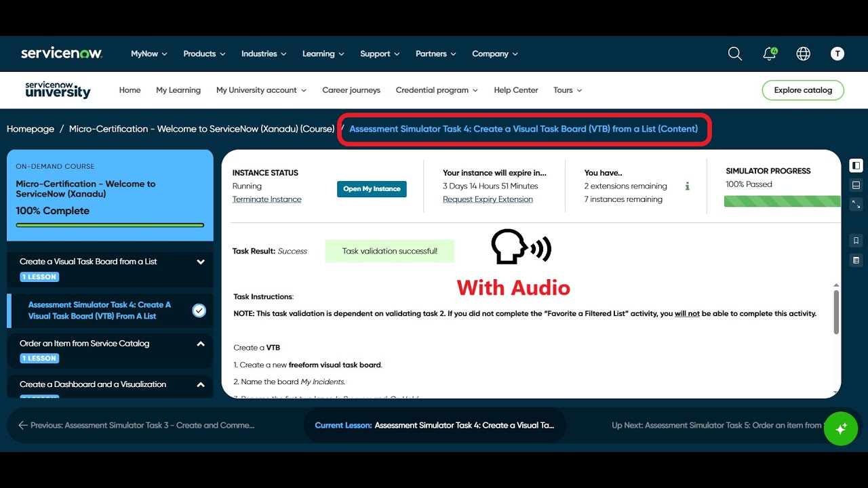
Task: Click the Explore catalog button
Action: [803, 90]
